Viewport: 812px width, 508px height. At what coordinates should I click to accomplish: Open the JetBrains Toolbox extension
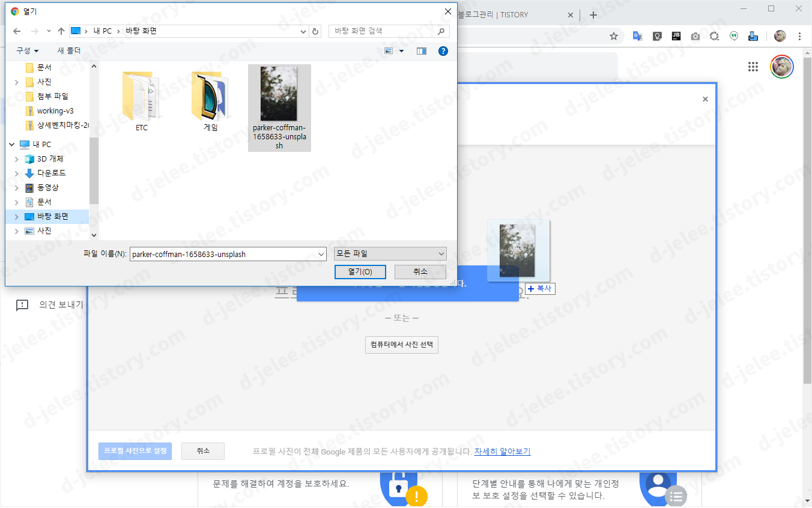coord(676,36)
